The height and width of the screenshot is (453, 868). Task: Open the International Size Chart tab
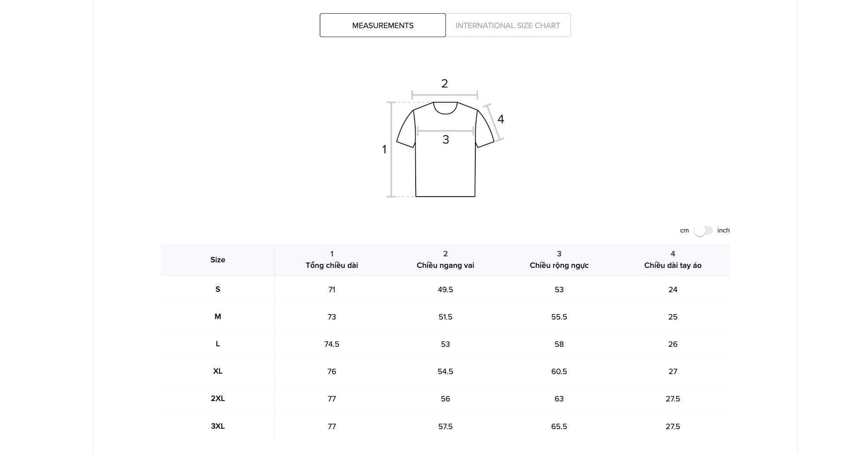(507, 26)
